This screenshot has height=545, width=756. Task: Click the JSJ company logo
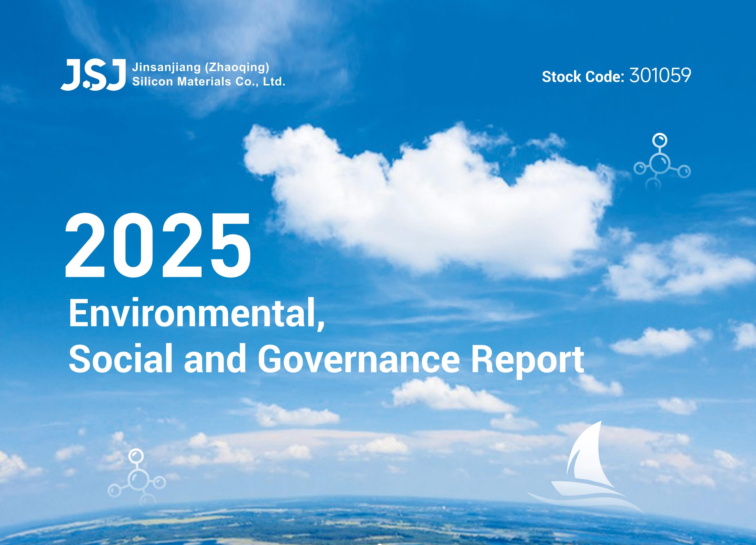[x=93, y=75]
